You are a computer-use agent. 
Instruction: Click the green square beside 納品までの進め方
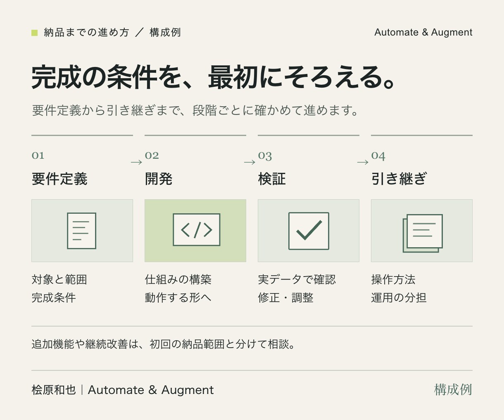pos(35,33)
